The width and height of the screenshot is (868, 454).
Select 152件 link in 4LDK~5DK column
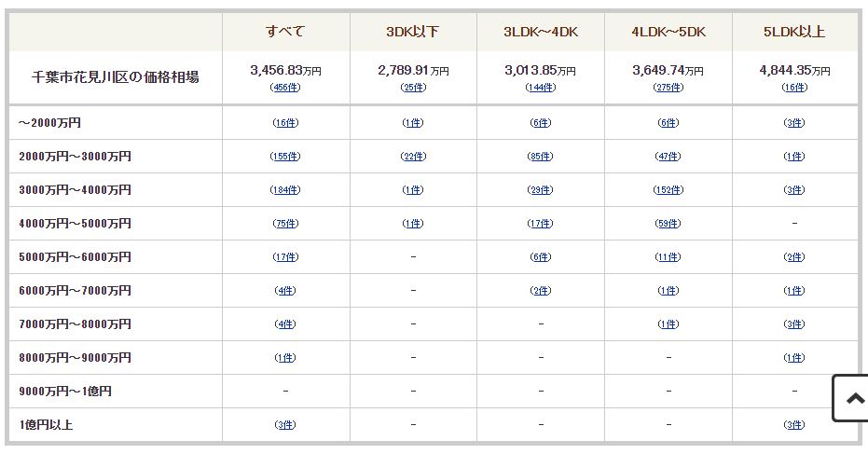[668, 190]
